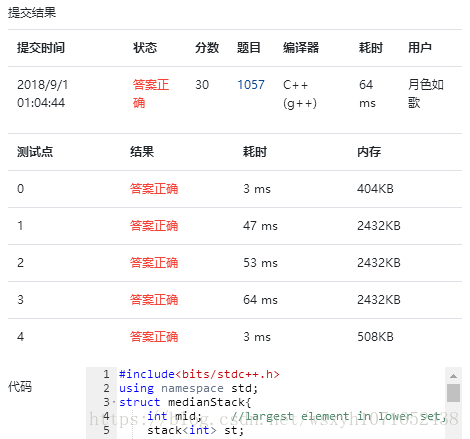Select total time '64 ms' in submission row
470x439 pixels.
pyautogui.click(x=367, y=94)
